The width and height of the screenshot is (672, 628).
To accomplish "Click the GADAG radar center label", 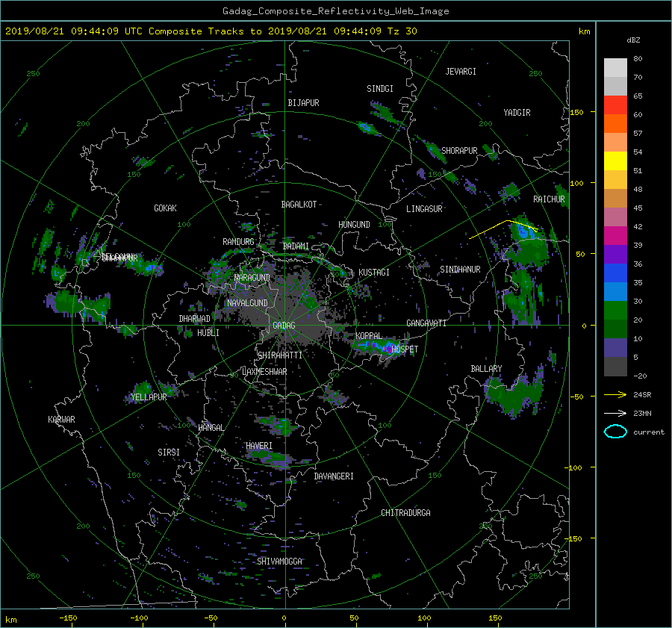I will 284,326.
